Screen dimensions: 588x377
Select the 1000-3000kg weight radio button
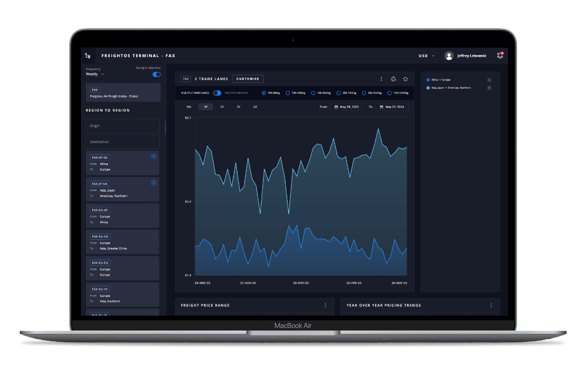383,93
